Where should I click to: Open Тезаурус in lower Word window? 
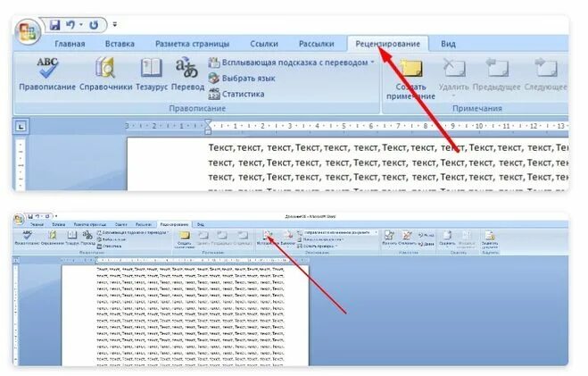[72, 238]
